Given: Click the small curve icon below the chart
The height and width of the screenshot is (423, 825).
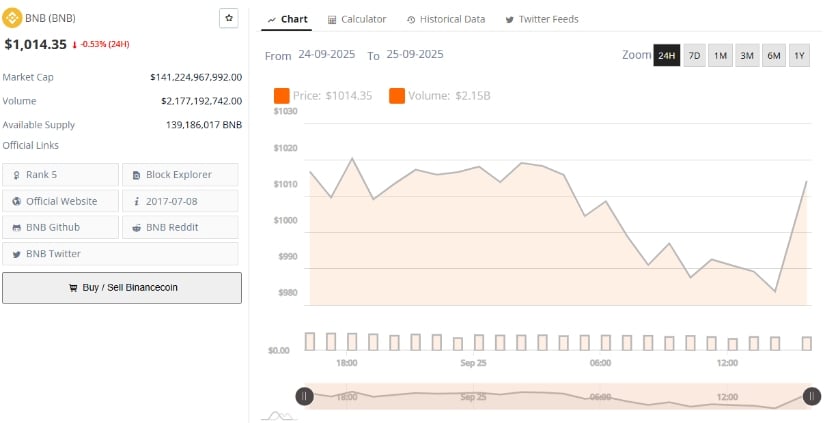Looking at the screenshot, I should tap(279, 416).
